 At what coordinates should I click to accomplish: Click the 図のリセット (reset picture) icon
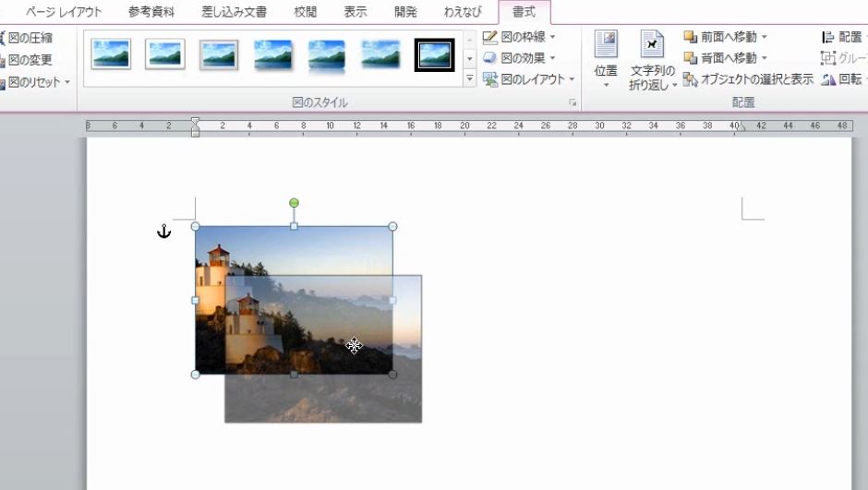(2, 83)
